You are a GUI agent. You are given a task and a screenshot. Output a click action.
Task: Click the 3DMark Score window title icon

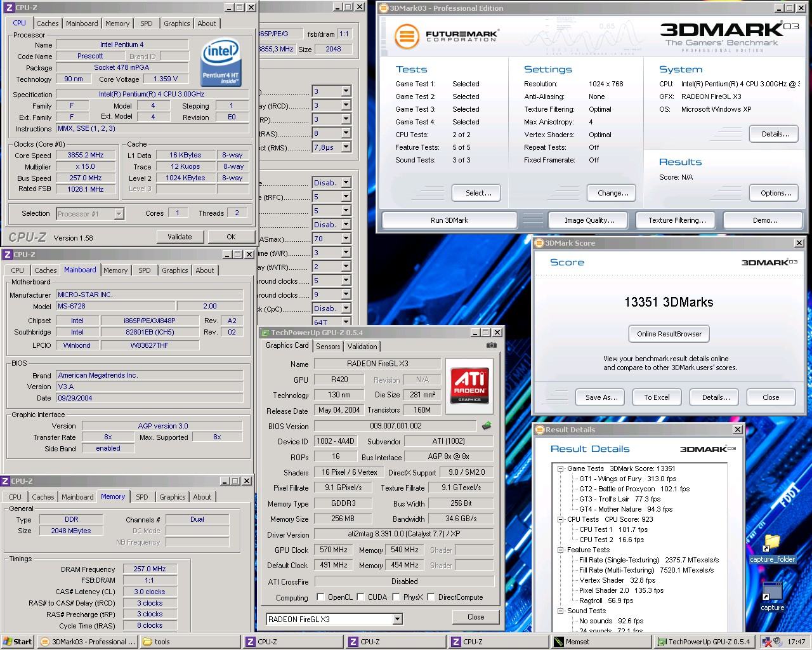click(x=539, y=242)
